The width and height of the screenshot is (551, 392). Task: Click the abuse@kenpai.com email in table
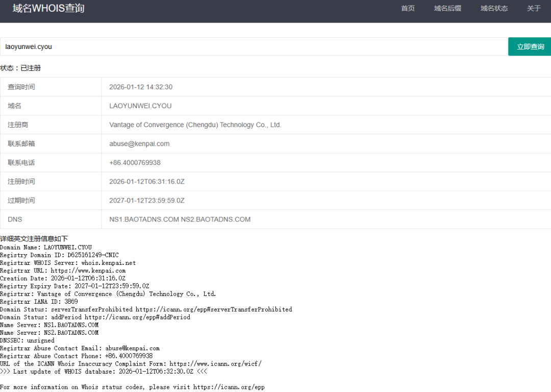(x=139, y=144)
